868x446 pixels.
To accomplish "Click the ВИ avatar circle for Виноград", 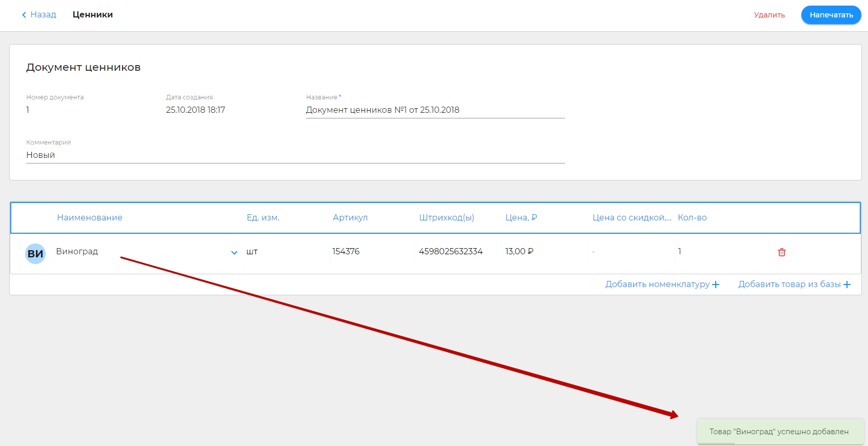I will tap(35, 254).
